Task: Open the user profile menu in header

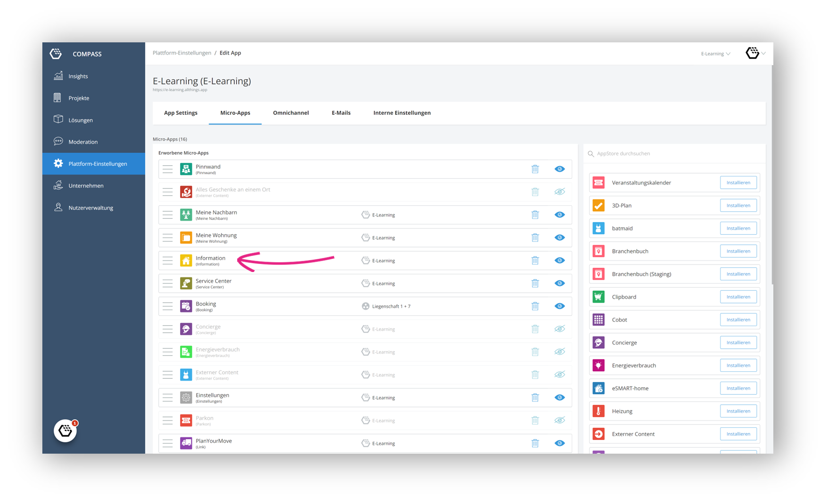Action: coord(755,53)
